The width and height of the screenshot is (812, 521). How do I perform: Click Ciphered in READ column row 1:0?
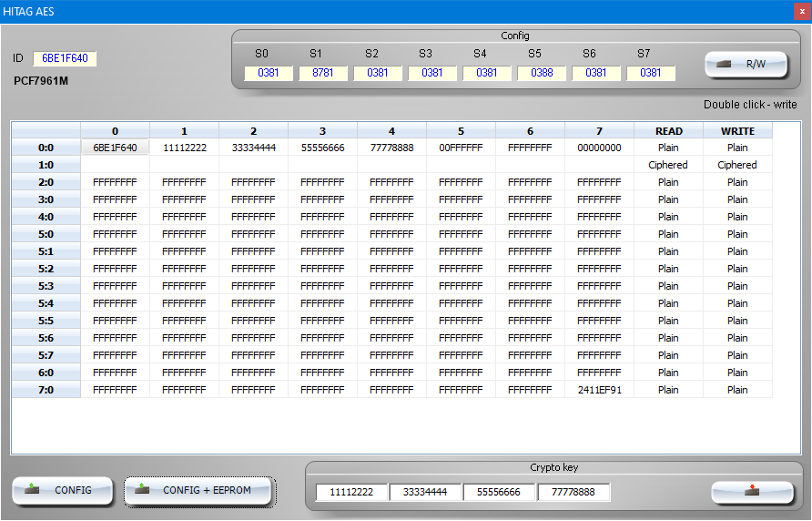(x=668, y=165)
